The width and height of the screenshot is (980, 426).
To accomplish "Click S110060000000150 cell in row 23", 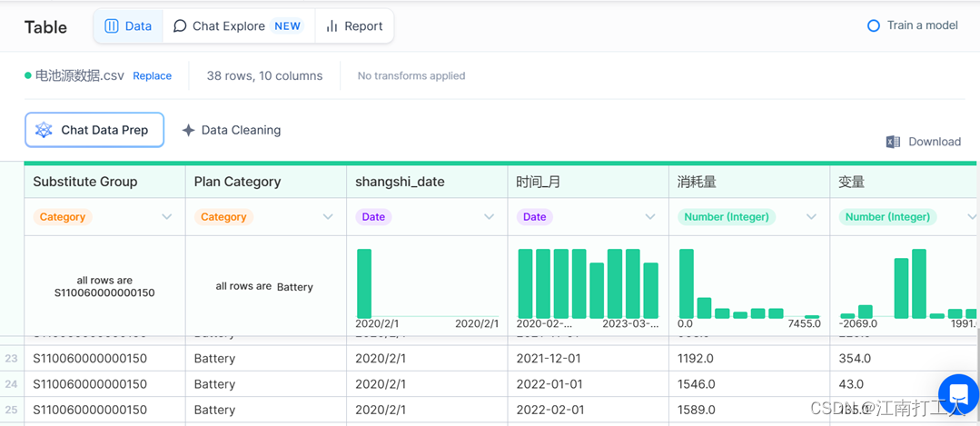I will 105,359.
